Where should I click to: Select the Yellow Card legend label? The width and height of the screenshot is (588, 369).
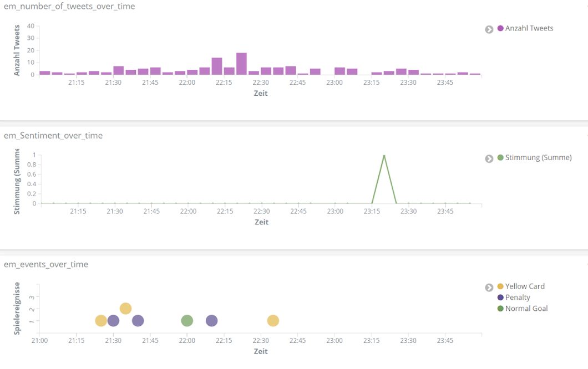[525, 286]
